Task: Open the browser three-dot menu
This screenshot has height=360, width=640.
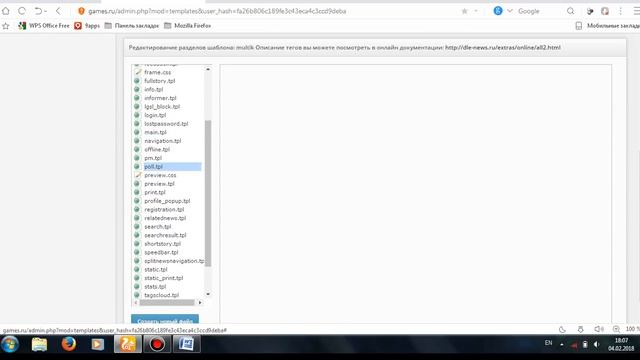Action: coord(620,11)
